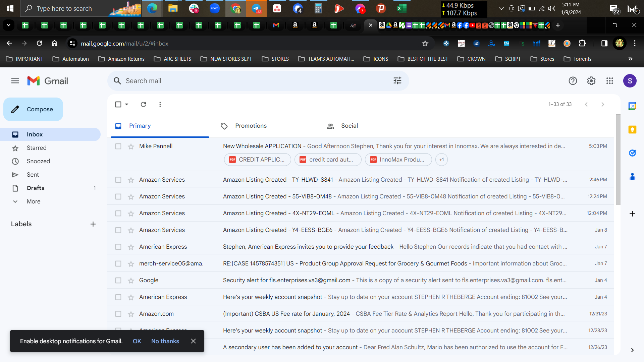Screen dimensions: 644x362
Task: Open Starred folder in sidebar
Action: [x=50, y=148]
